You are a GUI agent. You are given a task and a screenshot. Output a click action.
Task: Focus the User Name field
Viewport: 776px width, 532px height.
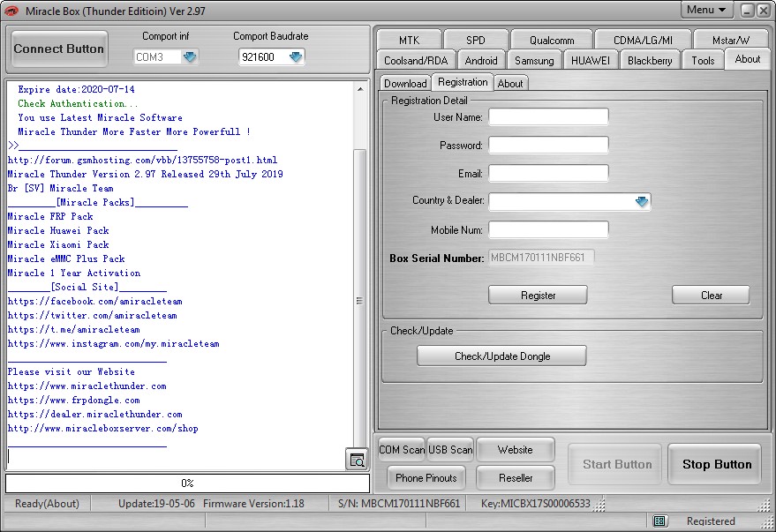pos(548,117)
